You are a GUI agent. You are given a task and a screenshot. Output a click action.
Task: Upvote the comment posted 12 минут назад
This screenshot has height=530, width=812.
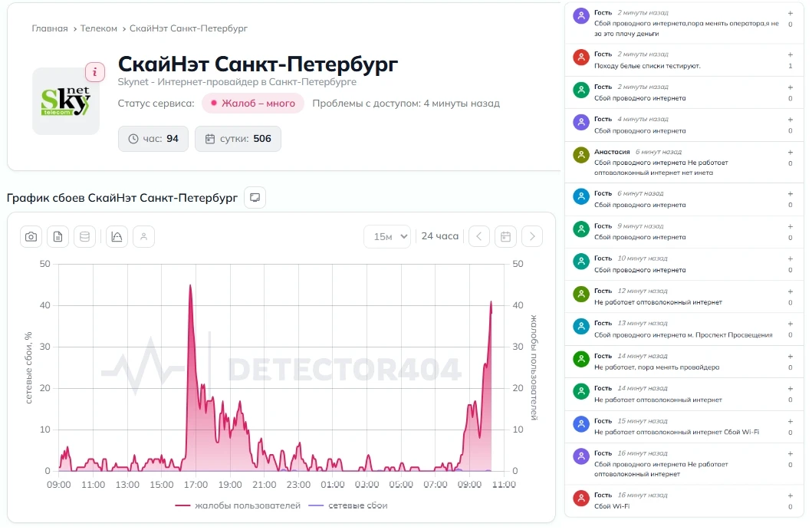tap(791, 291)
